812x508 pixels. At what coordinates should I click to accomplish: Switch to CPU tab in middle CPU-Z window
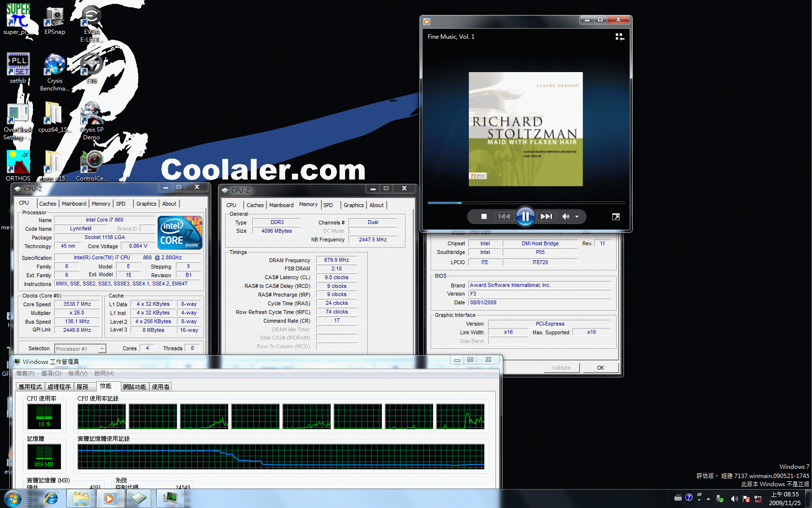pos(232,206)
